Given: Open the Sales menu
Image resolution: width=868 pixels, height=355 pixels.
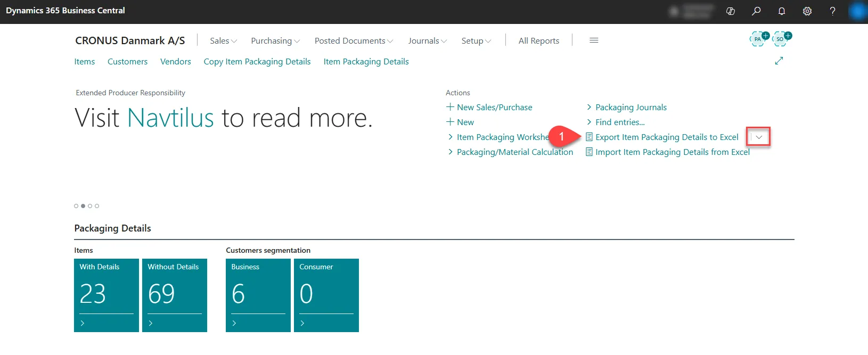Looking at the screenshot, I should coord(224,41).
